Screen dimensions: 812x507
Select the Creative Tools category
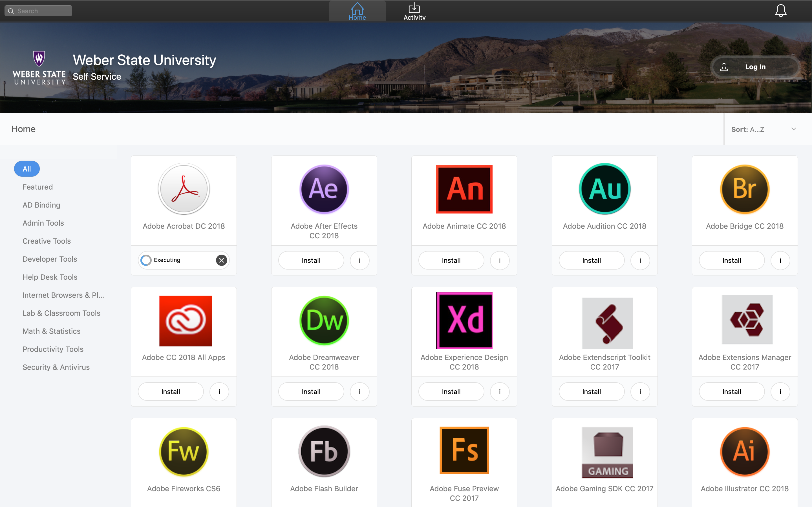[47, 241]
